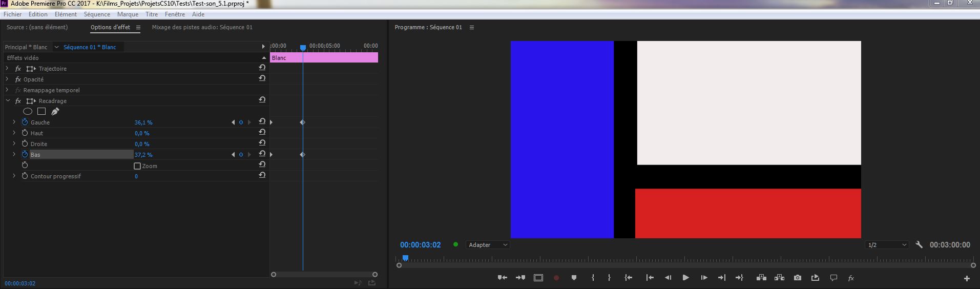Click the Mark In bracket button
980x289 pixels.
593,278
